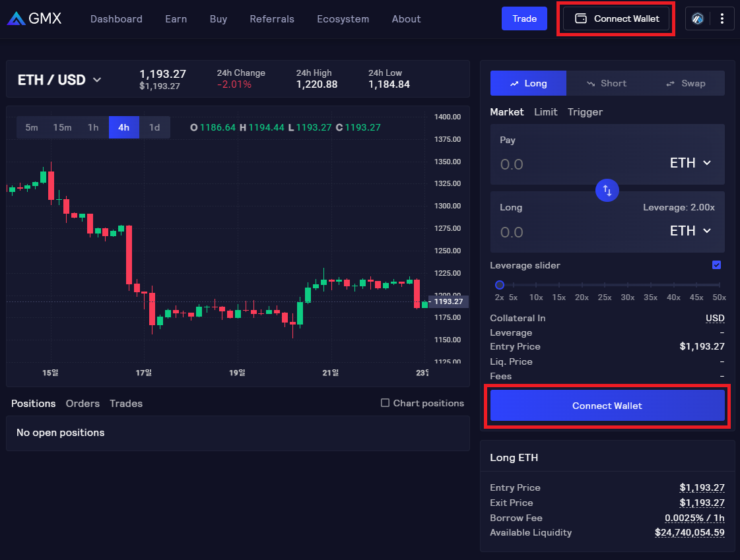Change Collateral In USD selection
The image size is (740, 560).
[715, 318]
